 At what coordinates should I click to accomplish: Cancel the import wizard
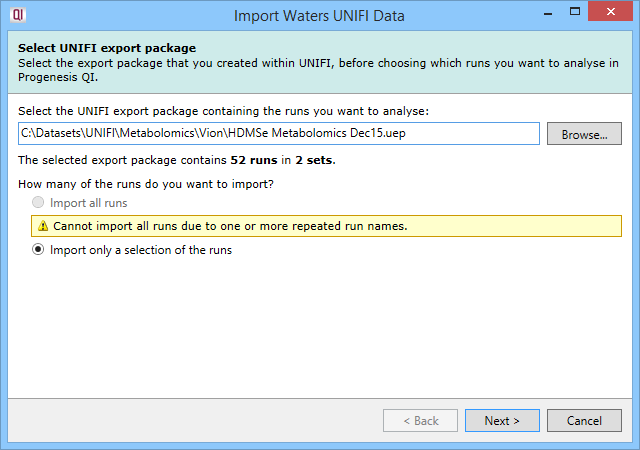pyautogui.click(x=584, y=421)
